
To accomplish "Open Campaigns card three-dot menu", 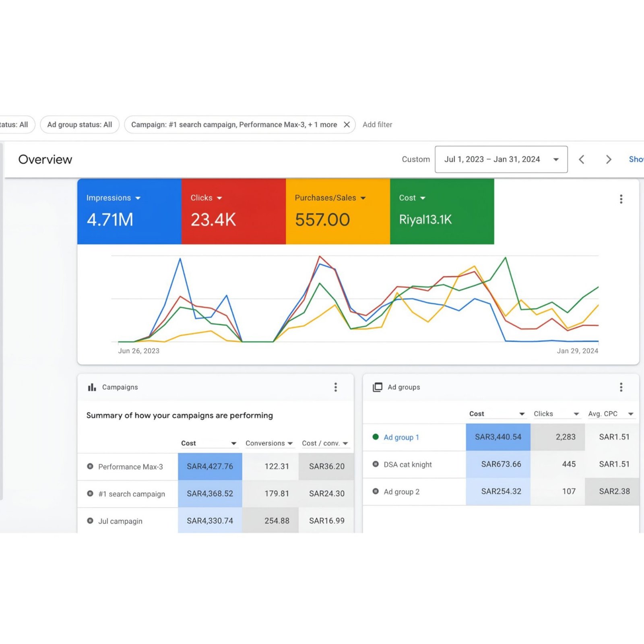I will tap(336, 387).
